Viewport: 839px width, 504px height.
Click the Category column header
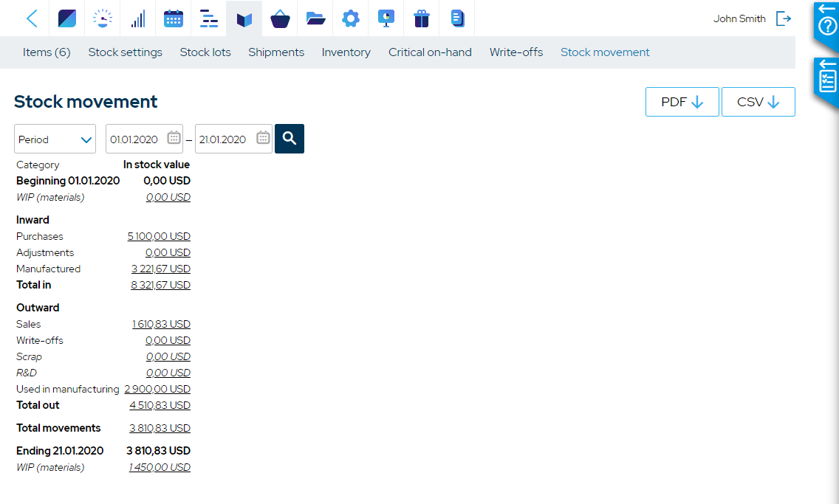click(38, 165)
